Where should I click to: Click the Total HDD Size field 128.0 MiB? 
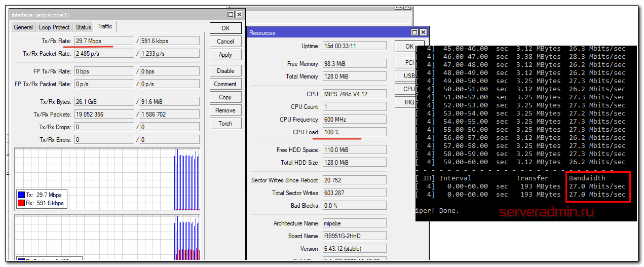tap(354, 163)
